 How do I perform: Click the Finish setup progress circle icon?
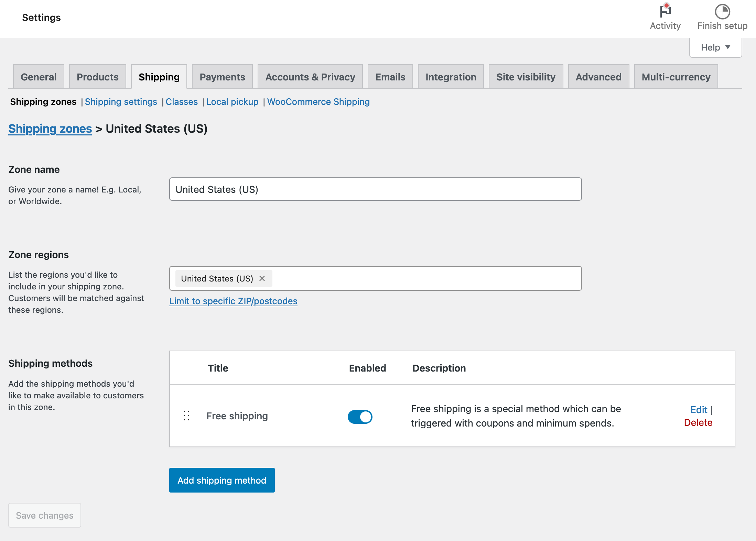click(722, 11)
